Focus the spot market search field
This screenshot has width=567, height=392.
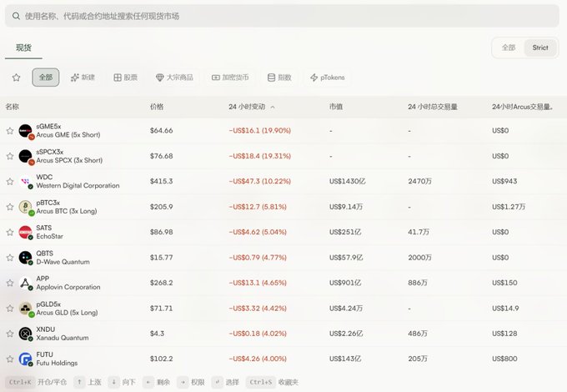[x=282, y=16]
